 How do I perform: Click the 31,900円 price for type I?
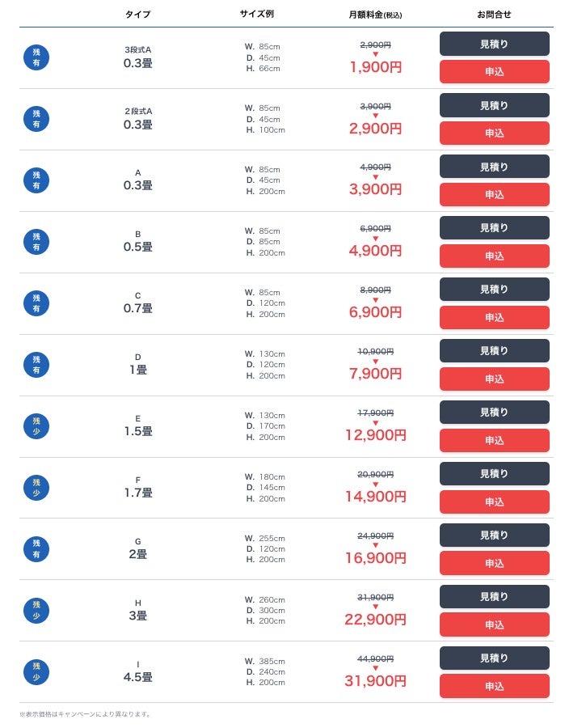(x=375, y=681)
